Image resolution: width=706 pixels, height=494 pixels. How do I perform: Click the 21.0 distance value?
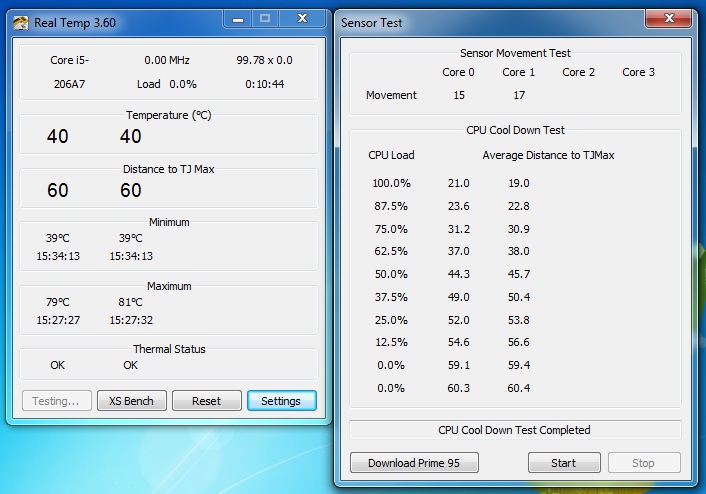[459, 183]
